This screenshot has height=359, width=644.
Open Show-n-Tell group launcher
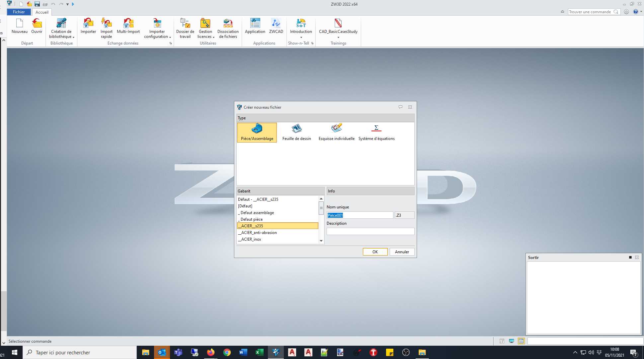point(312,43)
